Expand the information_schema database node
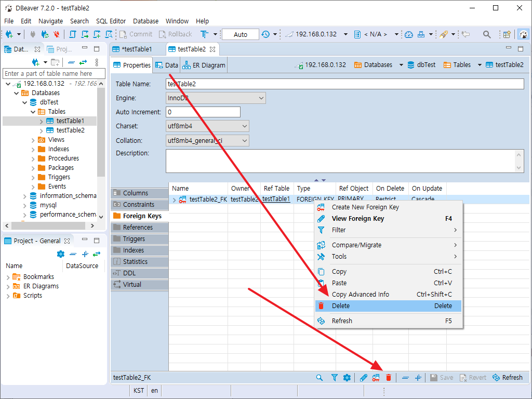The image size is (532, 399). click(24, 196)
